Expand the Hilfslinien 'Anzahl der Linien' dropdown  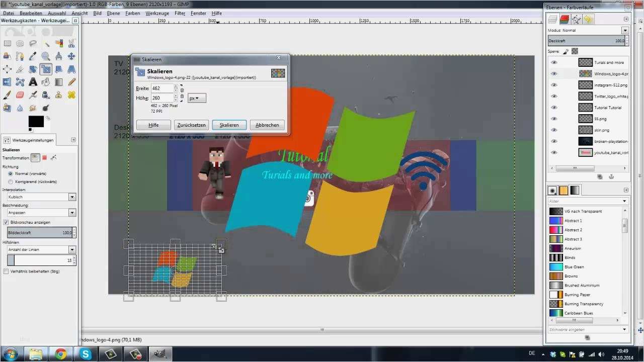click(x=41, y=249)
